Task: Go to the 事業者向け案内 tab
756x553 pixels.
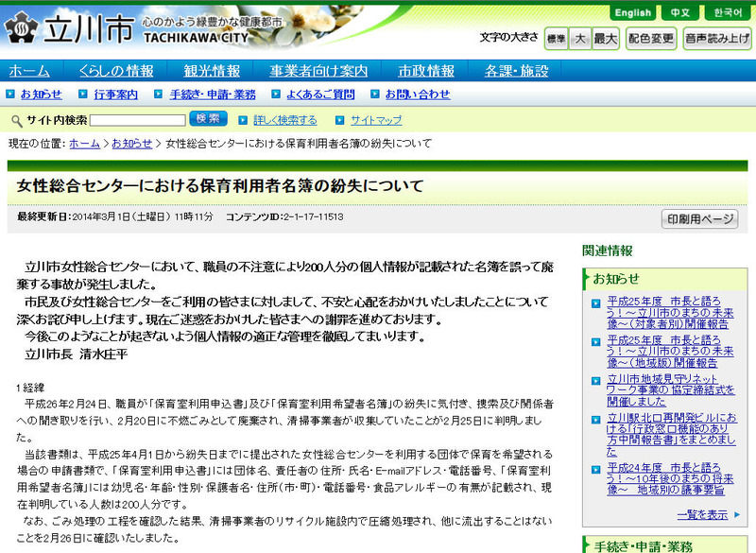Action: 318,71
